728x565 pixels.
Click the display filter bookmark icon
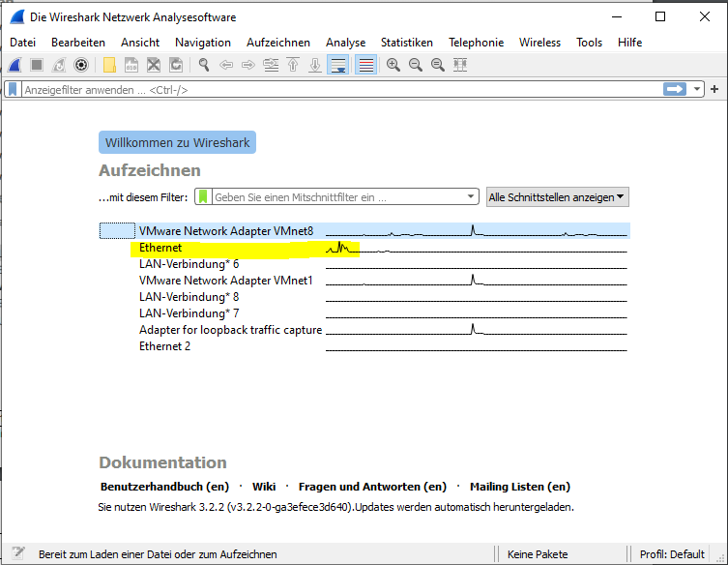coord(13,89)
